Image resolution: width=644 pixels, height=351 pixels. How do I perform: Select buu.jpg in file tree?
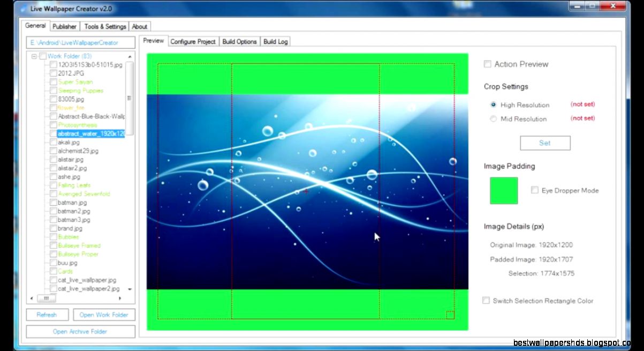pyautogui.click(x=67, y=263)
